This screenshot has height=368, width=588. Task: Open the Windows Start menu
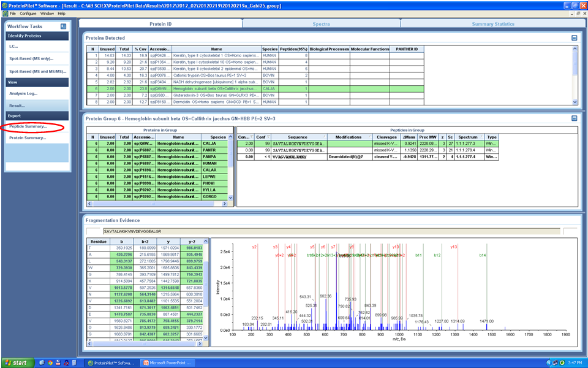coord(17,362)
